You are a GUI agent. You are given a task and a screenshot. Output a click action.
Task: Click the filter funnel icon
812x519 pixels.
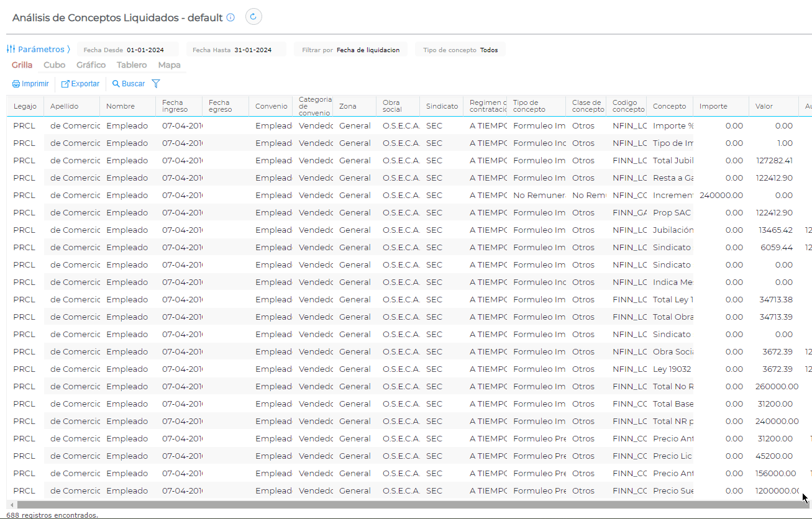click(156, 84)
